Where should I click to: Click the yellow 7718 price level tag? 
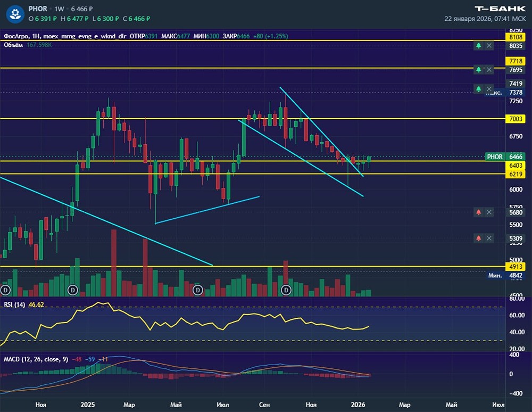pos(516,61)
